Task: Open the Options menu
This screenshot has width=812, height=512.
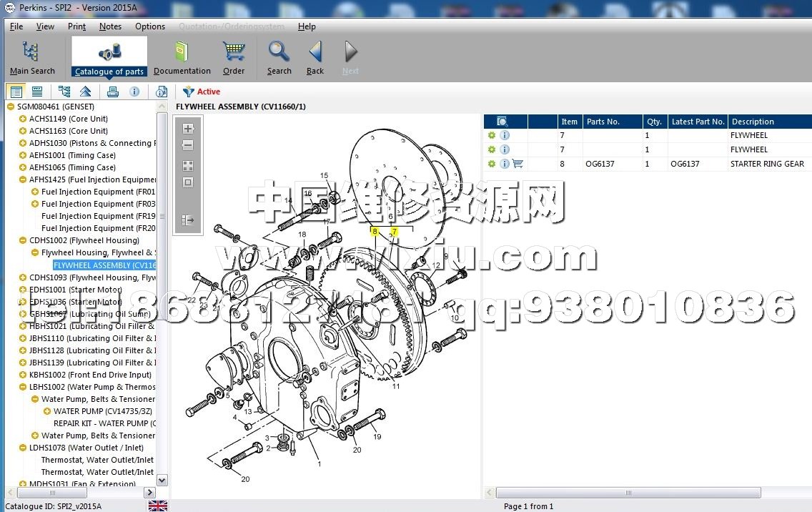Action: [x=150, y=26]
